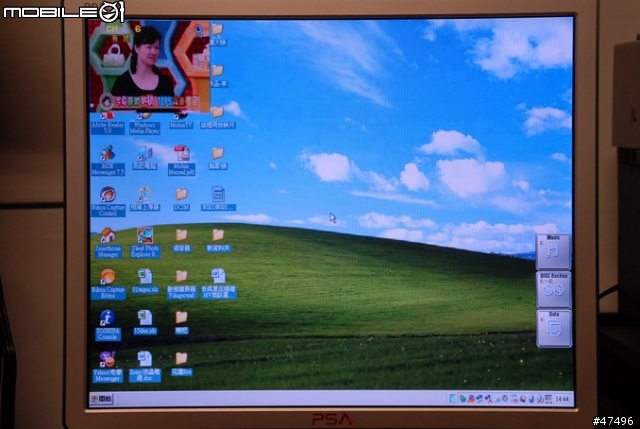Launch the Nikon Capture Control shortcut
The width and height of the screenshot is (640, 429).
(108, 202)
